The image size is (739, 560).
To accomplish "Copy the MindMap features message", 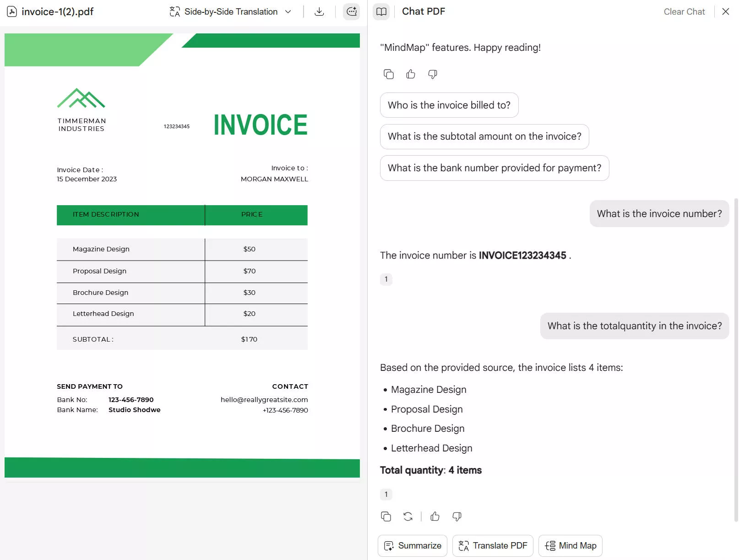I will pyautogui.click(x=389, y=74).
